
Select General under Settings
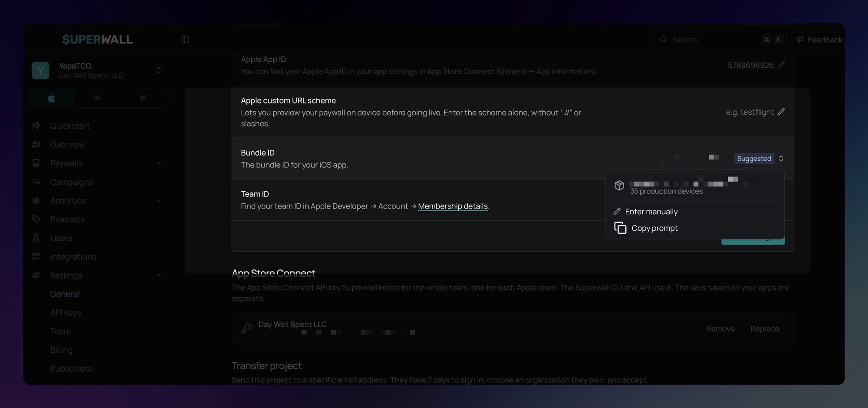coord(65,294)
